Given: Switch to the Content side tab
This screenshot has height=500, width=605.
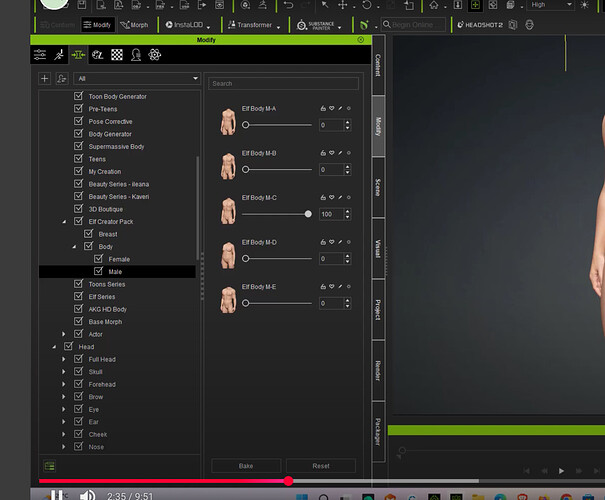Looking at the screenshot, I should click(378, 65).
